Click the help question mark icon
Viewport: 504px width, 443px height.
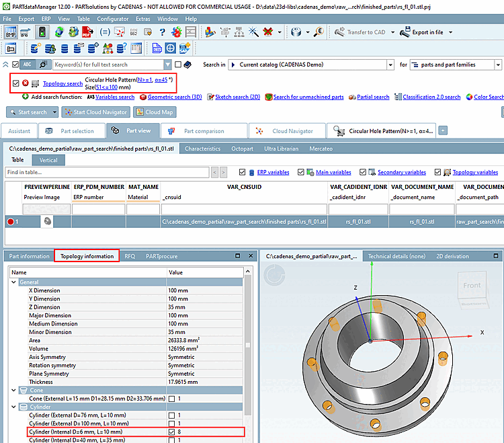click(x=162, y=32)
